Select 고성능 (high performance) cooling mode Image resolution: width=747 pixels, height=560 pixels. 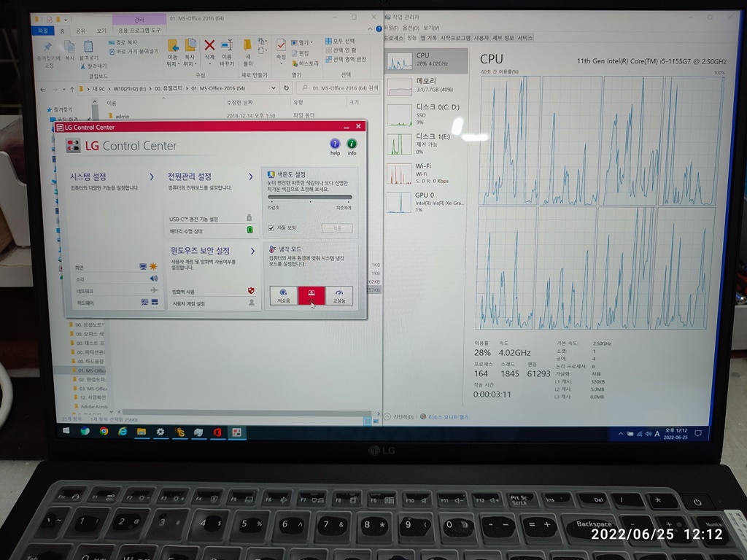coord(338,295)
